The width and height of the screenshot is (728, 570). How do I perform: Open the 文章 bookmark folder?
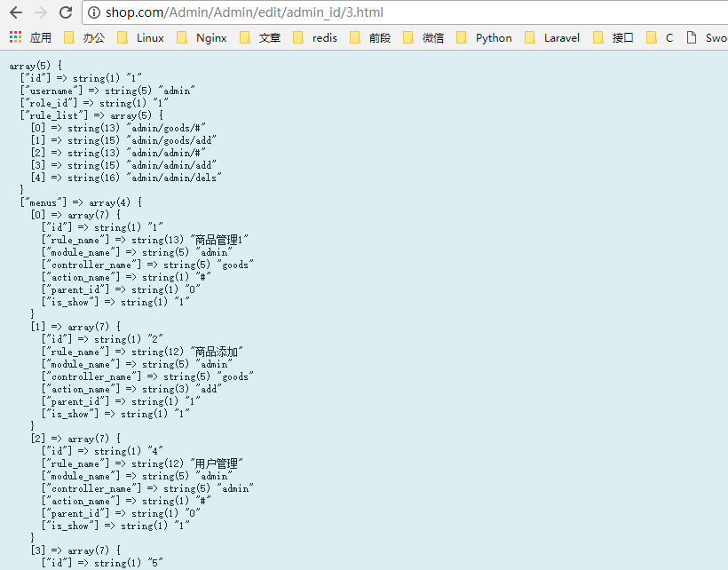[x=260, y=37]
